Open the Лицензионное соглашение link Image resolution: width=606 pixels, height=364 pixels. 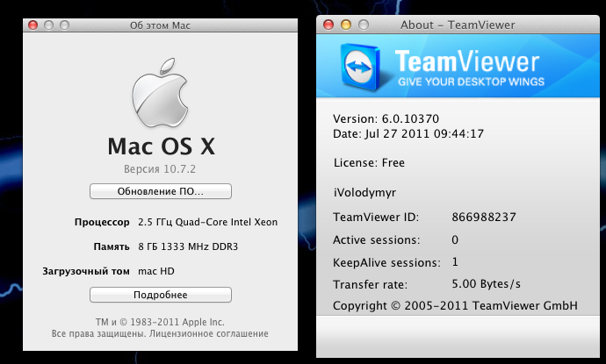(209, 333)
